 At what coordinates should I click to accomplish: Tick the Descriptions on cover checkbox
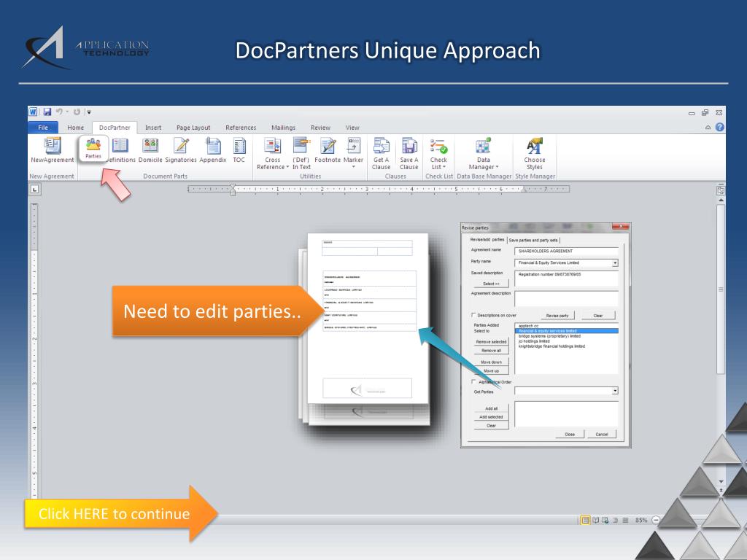[473, 315]
